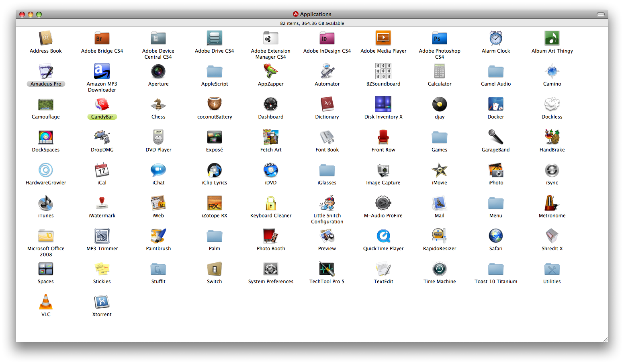
Task: Click the Games folder icon
Action: (440, 137)
